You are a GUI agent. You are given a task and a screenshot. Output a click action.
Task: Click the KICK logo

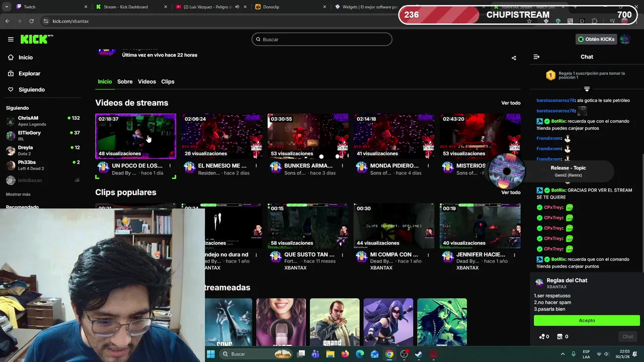(x=36, y=39)
